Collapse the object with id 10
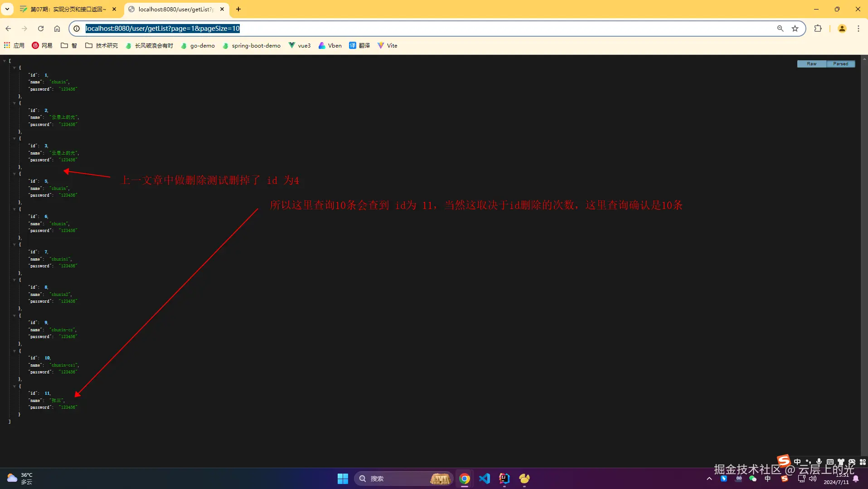This screenshot has width=868, height=489. point(15,350)
